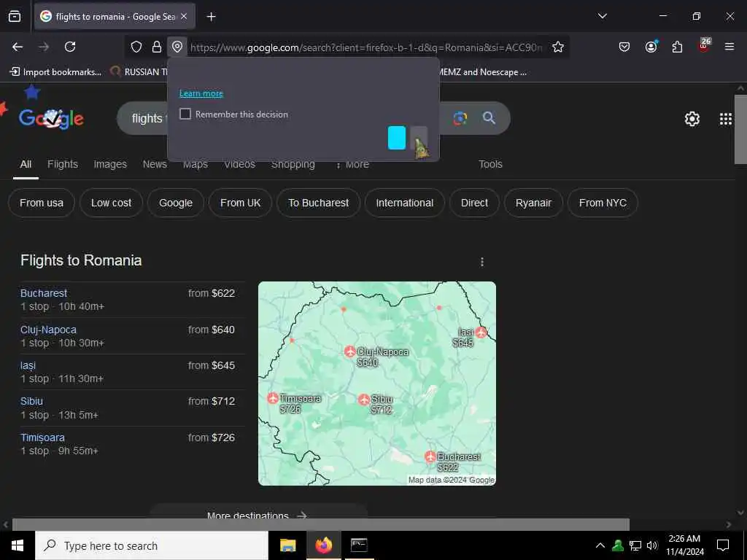Select the Ryanair chip
Screen dimensions: 747x560
point(533,203)
